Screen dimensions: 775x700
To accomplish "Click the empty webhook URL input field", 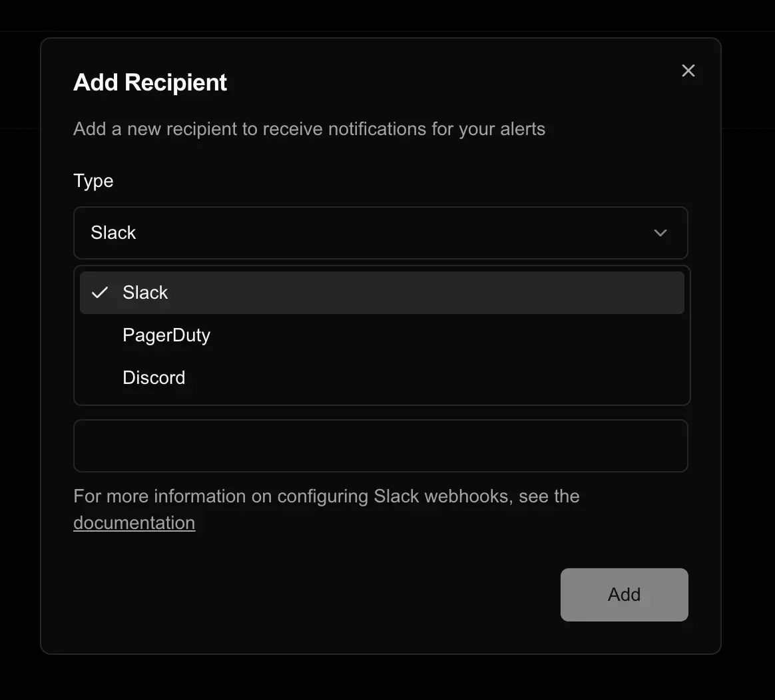I will click(x=381, y=446).
